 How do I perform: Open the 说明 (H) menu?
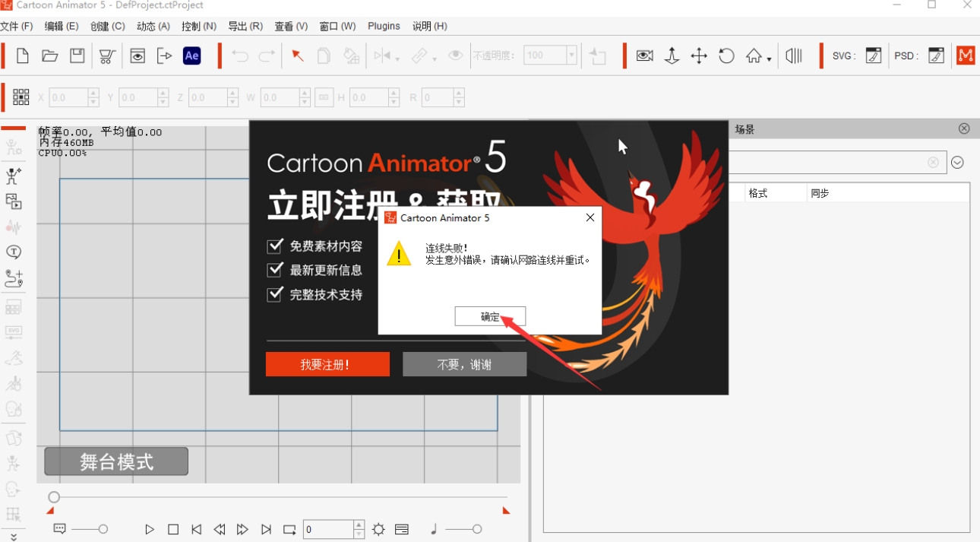tap(430, 26)
